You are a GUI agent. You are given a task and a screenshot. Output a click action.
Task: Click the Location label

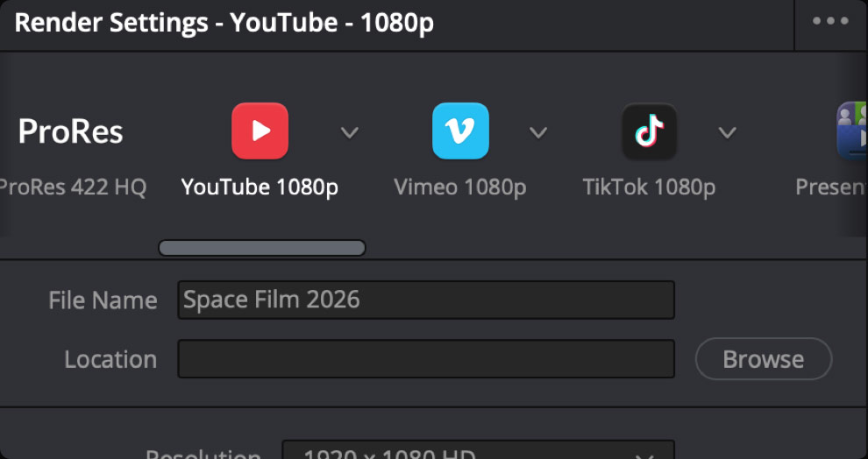coord(110,359)
